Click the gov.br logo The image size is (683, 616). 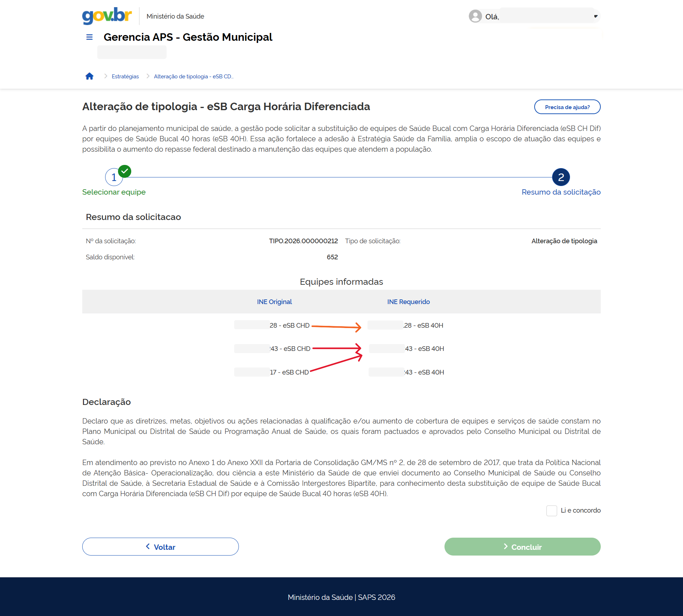tap(107, 16)
